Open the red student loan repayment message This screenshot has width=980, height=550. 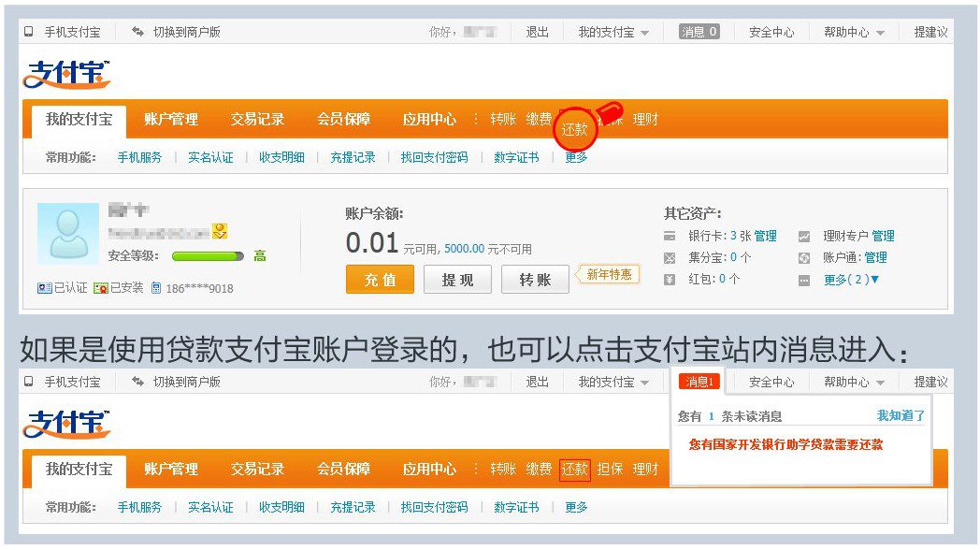785,444
